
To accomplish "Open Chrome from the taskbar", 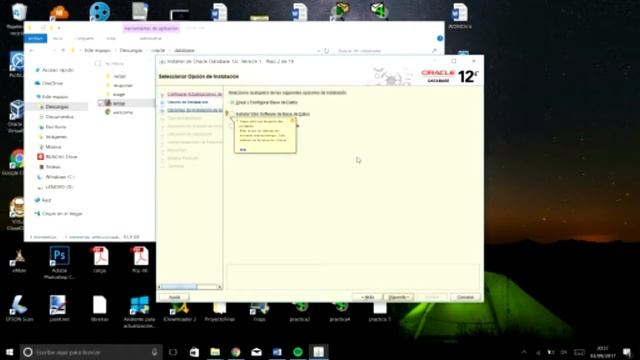I will click(x=236, y=352).
